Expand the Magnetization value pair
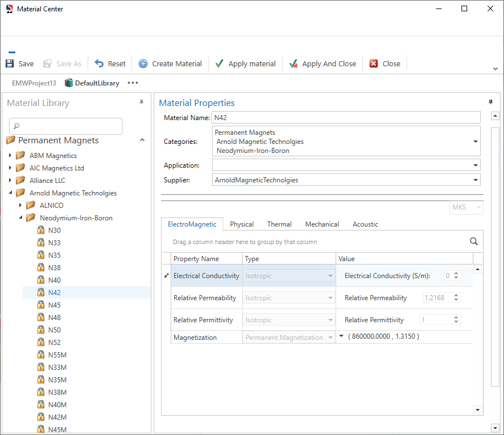504x435 pixels. (341, 336)
